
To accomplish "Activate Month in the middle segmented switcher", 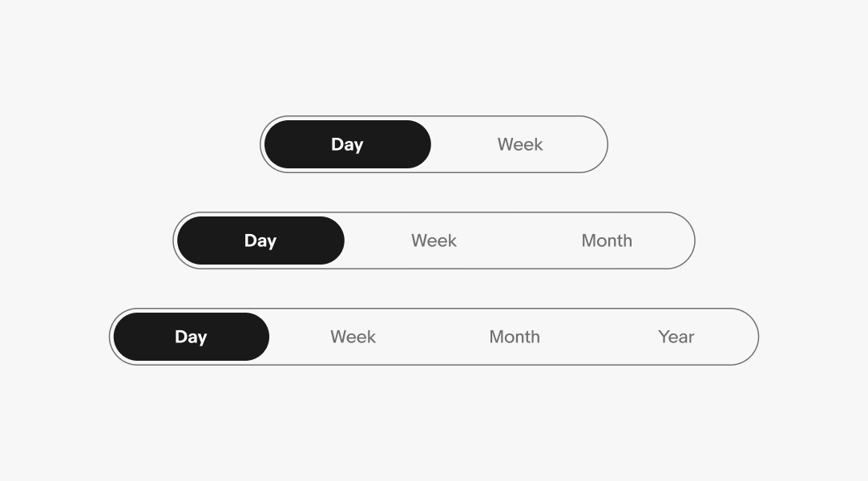I will (x=607, y=240).
